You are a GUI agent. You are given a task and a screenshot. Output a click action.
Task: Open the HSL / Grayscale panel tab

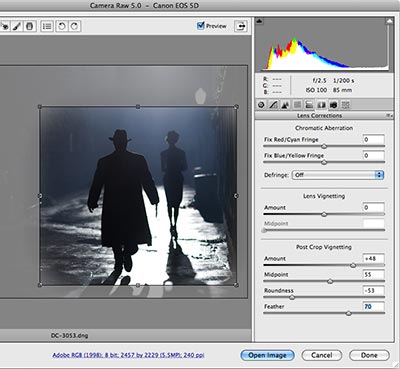297,105
